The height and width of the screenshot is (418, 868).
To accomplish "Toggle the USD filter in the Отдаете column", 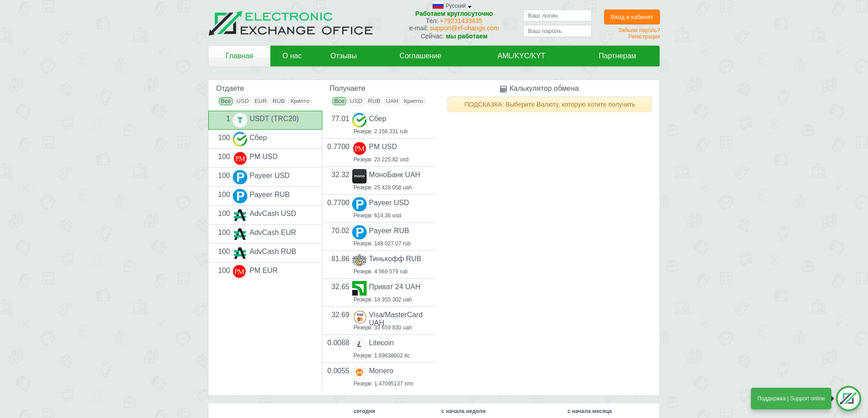I will [x=243, y=101].
